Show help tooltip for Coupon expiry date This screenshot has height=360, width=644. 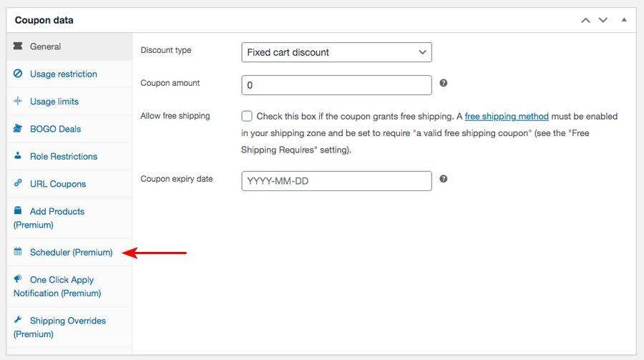443,179
